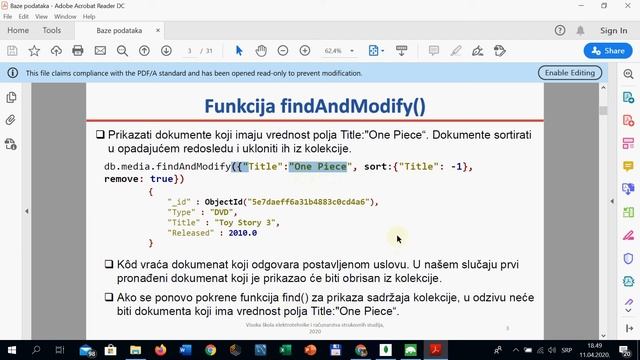
Task: Open the Fill and Sign tool
Action: pyautogui.click(x=478, y=51)
